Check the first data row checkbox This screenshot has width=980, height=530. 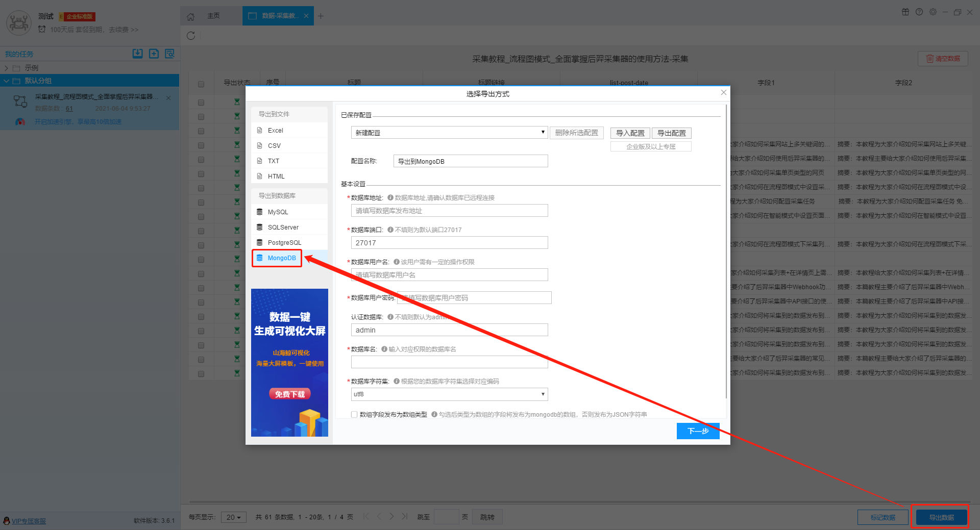(x=201, y=103)
